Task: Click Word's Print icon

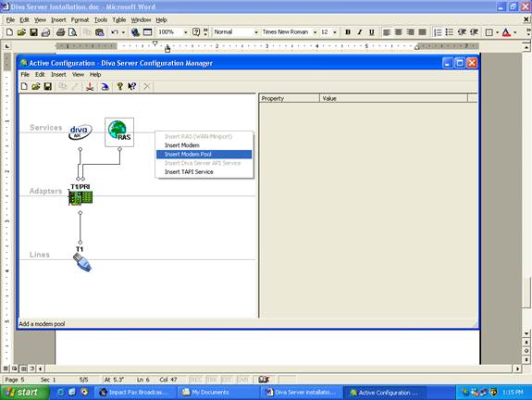Action: tap(60, 32)
